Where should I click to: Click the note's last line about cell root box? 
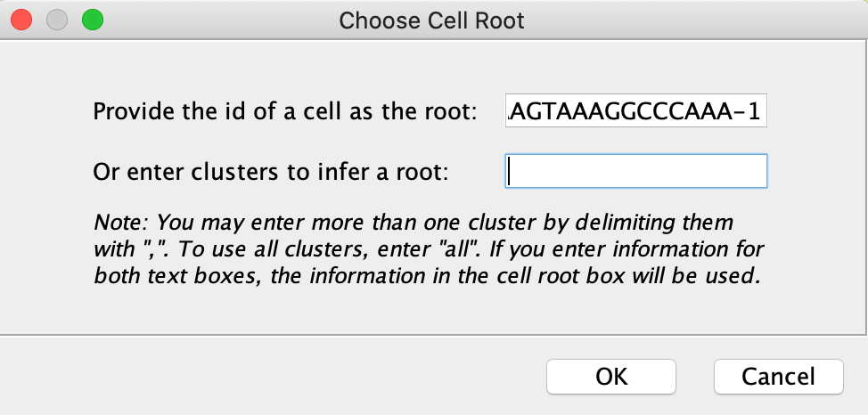[x=427, y=275]
